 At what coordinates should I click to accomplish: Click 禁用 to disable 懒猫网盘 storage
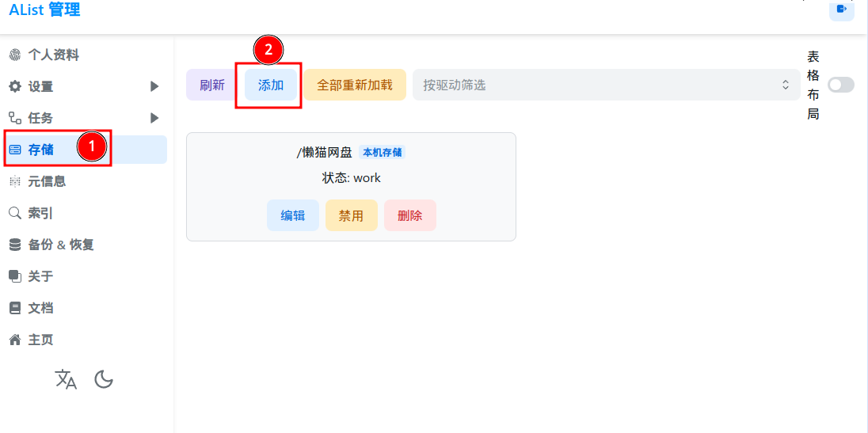point(352,215)
